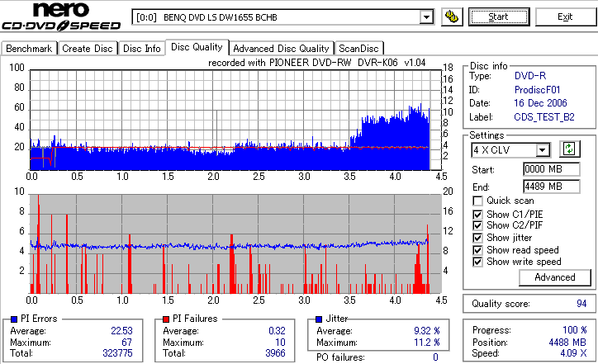Click the blue PI Errors legend square
This screenshot has height=364, width=598.
[x=14, y=319]
